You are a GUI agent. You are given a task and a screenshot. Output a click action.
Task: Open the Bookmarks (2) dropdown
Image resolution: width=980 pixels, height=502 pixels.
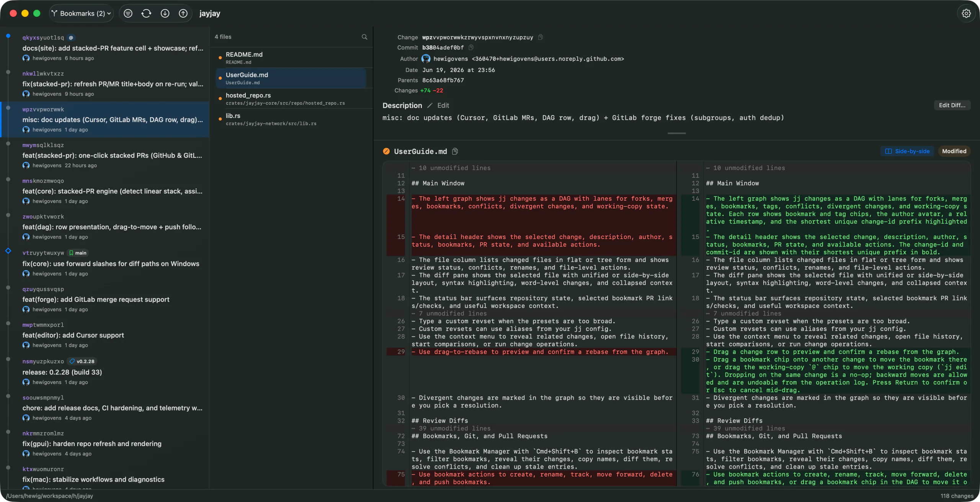pos(81,13)
